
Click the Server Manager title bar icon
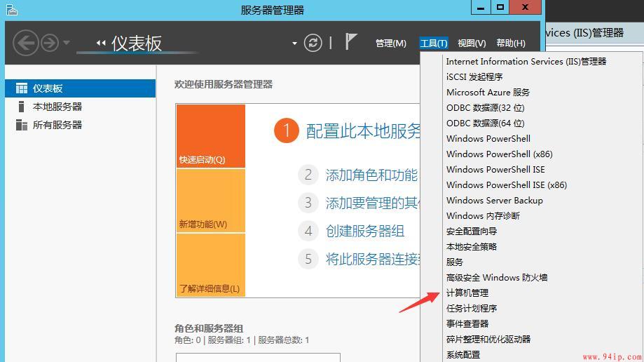[12, 9]
